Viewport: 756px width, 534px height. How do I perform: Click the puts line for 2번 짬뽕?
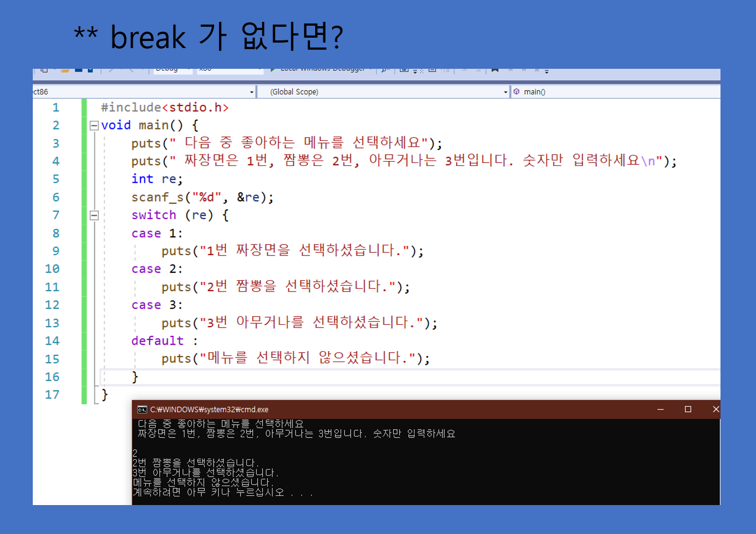285,287
